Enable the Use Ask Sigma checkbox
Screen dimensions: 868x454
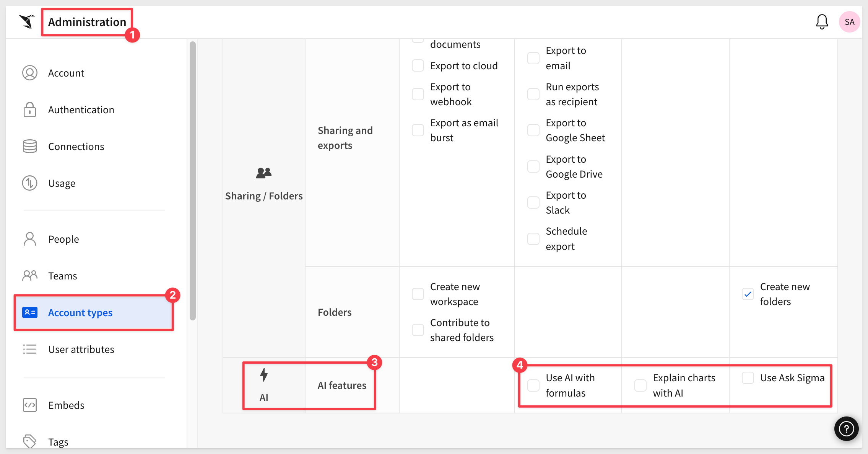(748, 378)
